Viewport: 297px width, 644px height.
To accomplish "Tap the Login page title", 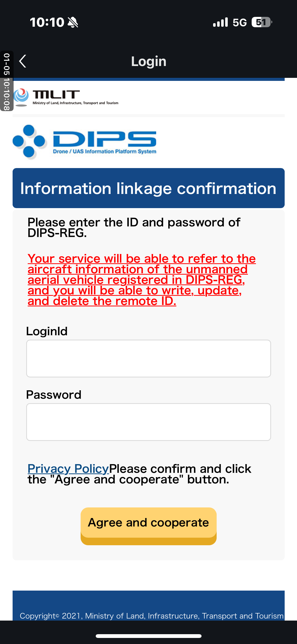I will [x=149, y=61].
